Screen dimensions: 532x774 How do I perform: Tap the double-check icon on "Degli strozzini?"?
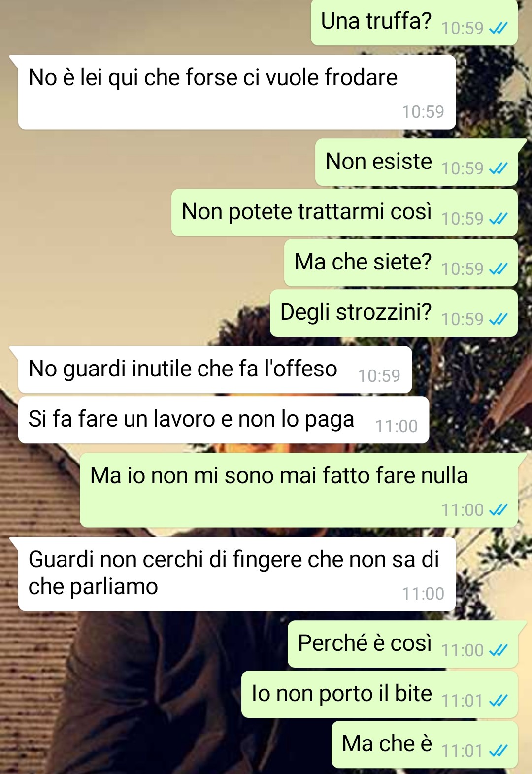(498, 320)
